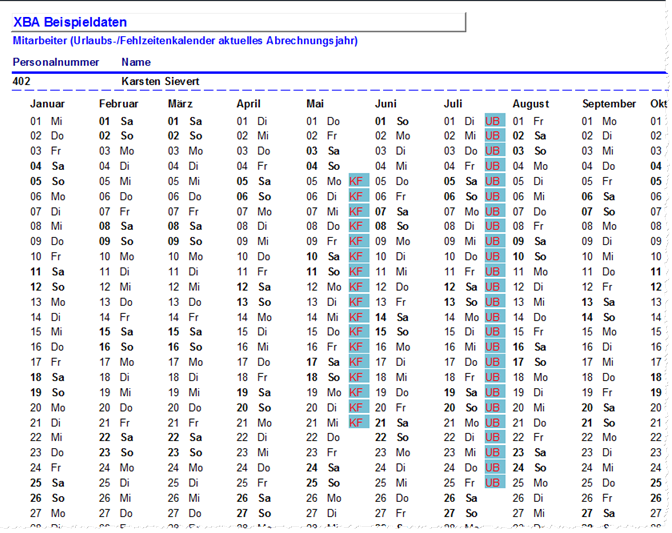Select Februar 23 So entry
Screen dimensions: 672x533
(x=116, y=453)
